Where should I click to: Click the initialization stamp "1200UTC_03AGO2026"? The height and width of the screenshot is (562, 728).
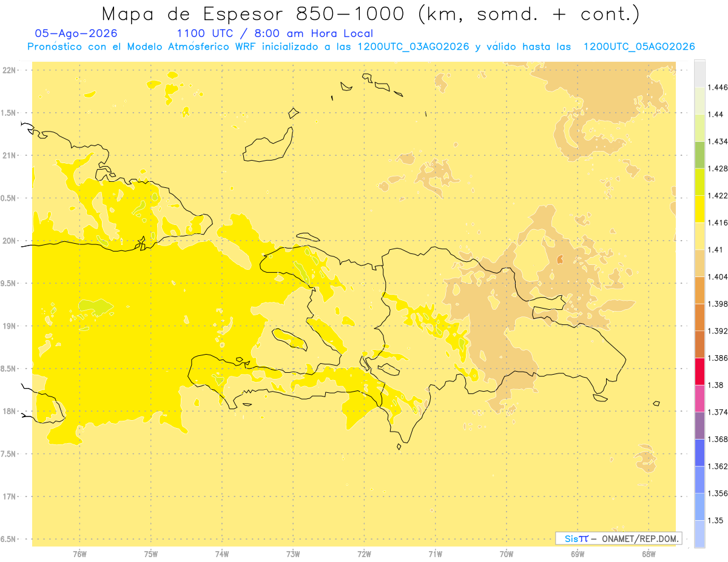pyautogui.click(x=414, y=47)
